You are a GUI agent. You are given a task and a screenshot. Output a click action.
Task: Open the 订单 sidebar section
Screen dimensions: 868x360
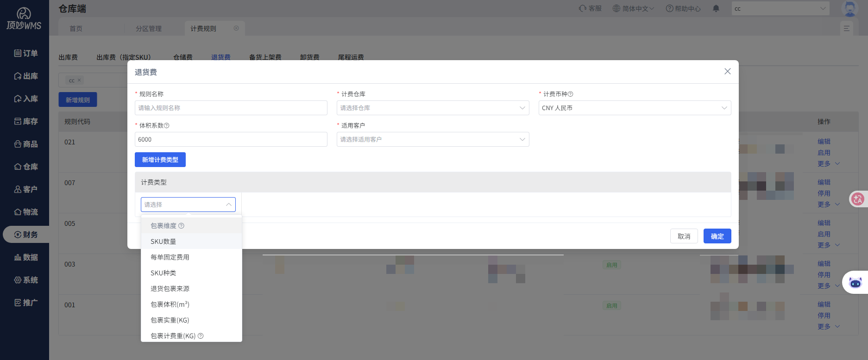[x=26, y=53]
